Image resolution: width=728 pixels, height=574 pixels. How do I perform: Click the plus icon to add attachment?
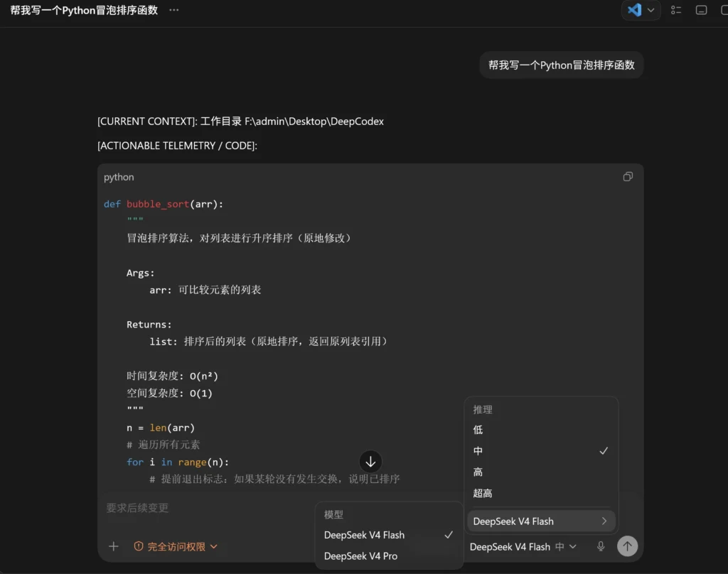(114, 546)
